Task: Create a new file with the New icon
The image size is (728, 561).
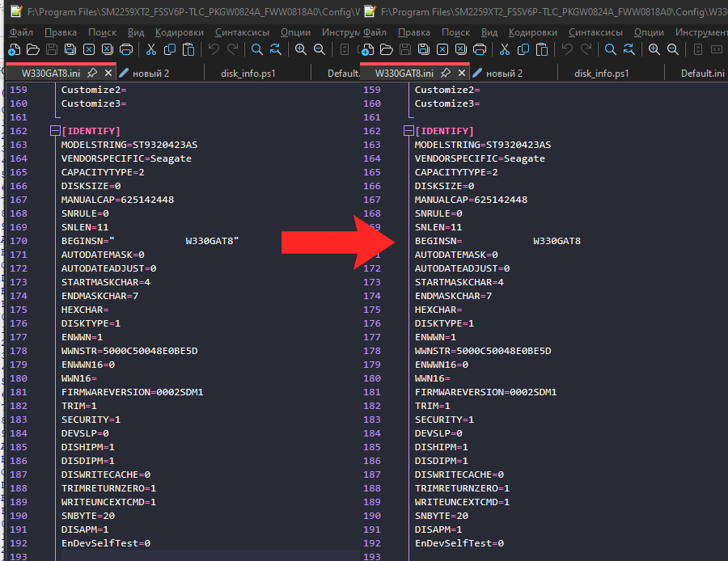Action: (x=15, y=49)
